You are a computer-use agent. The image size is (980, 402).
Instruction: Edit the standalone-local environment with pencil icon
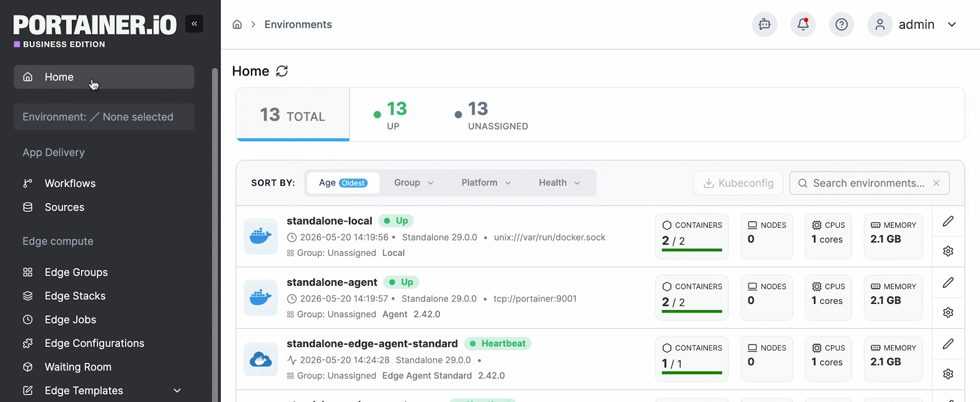(948, 221)
